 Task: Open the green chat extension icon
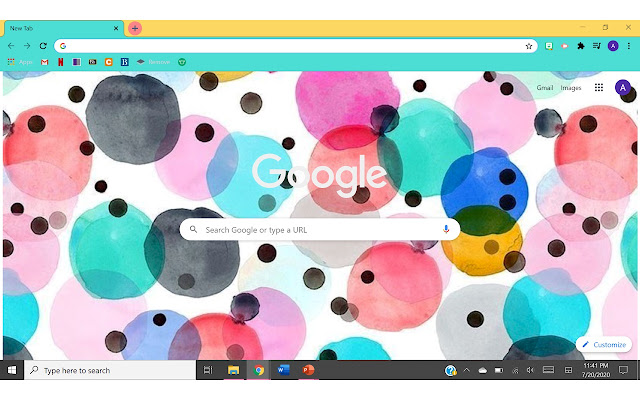[549, 46]
